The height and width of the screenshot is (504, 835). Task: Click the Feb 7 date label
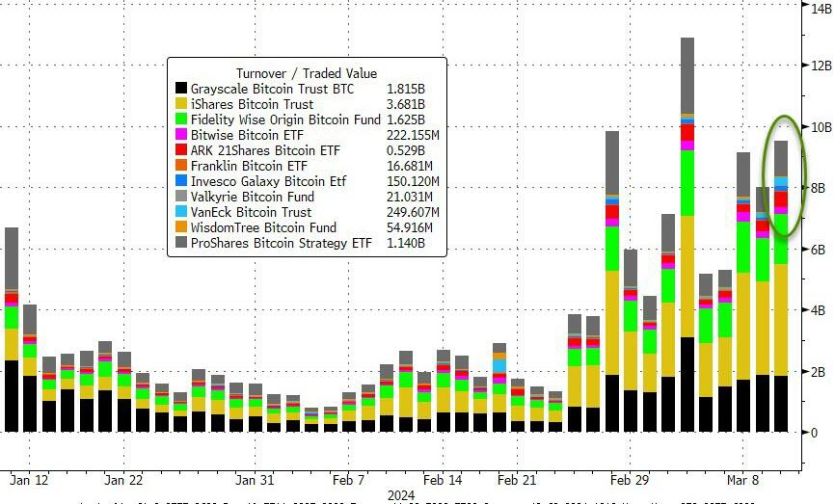(x=348, y=480)
